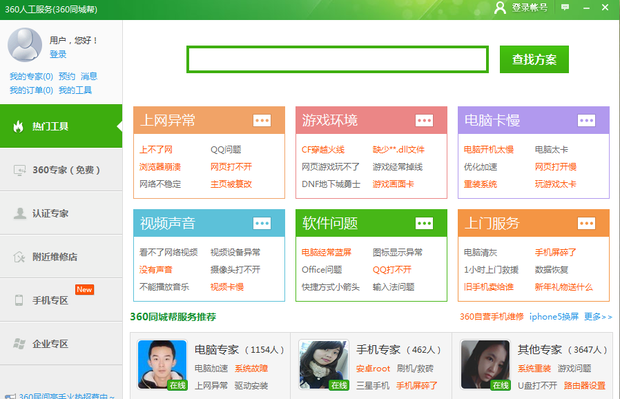The image size is (620, 399).
Task: Click the phone icon beside 手机专区
Action: pyautogui.click(x=19, y=300)
